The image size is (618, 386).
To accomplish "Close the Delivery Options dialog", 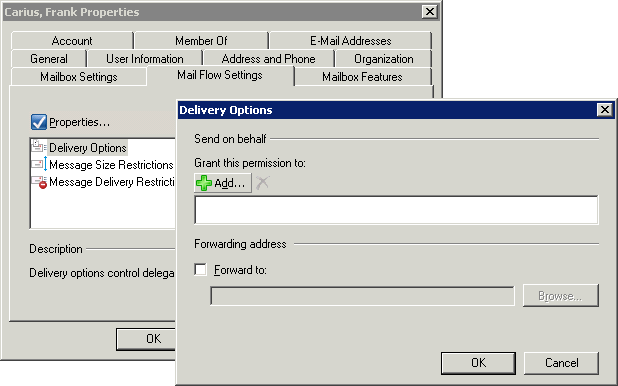I will coord(604,110).
